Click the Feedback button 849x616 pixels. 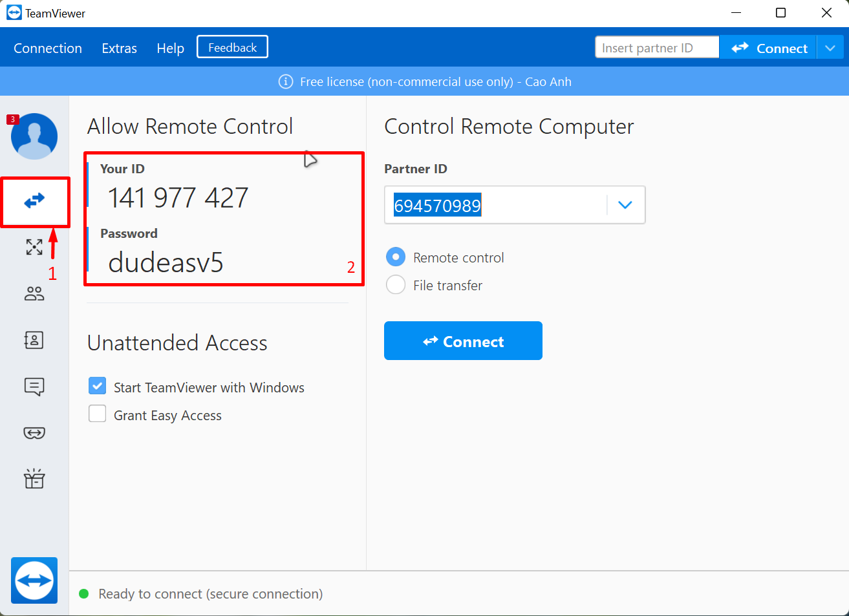(x=232, y=47)
